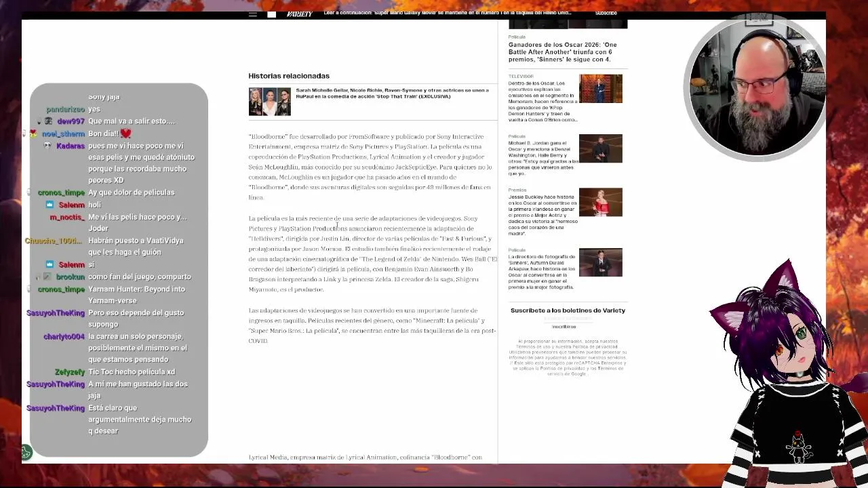Click chat username Zefyzefy
Screen dimensions: 868x488
point(70,372)
